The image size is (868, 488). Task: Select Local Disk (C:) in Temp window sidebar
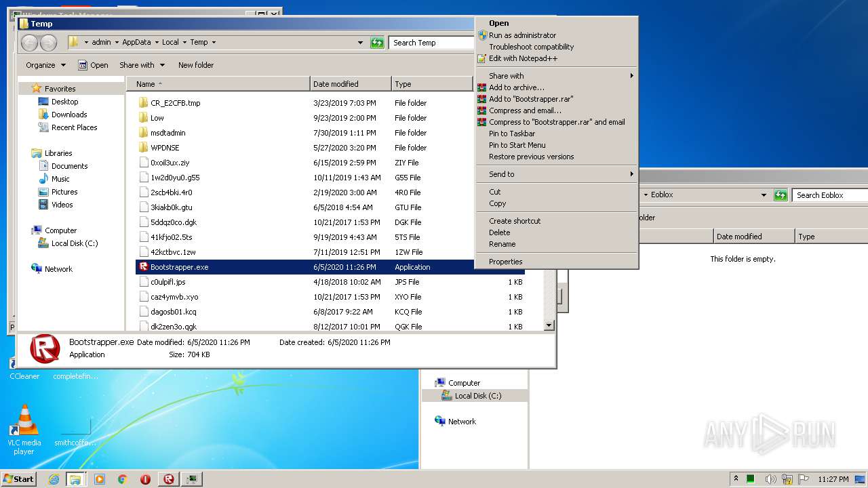point(75,243)
